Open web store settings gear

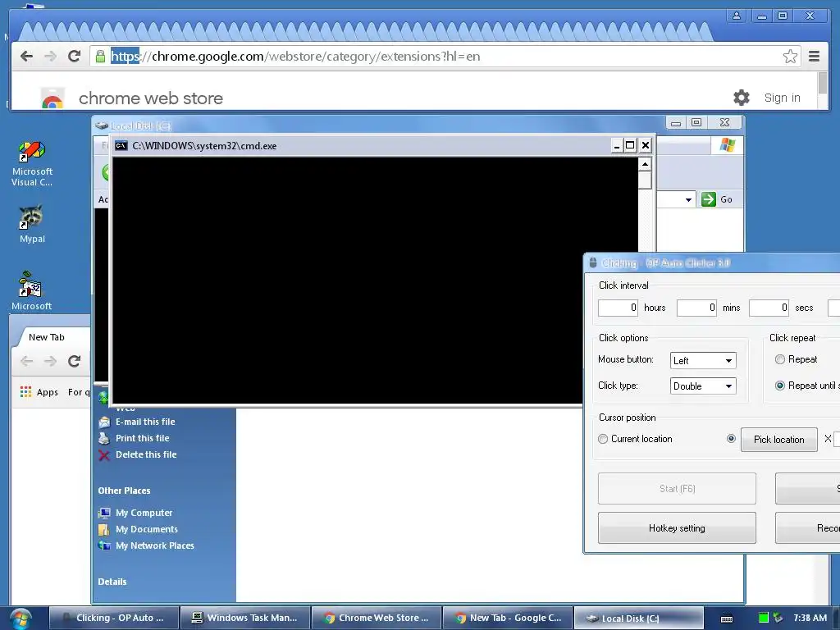[742, 98]
